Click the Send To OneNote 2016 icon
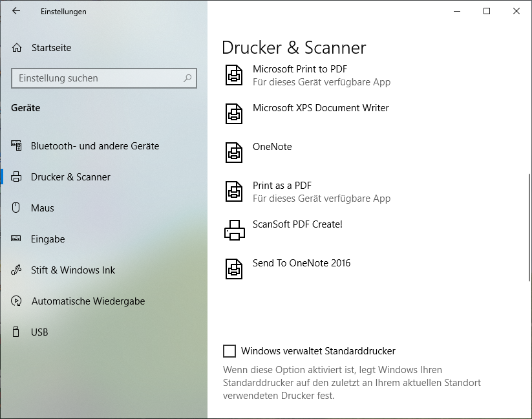Screen dimensions: 532x419 234,269
